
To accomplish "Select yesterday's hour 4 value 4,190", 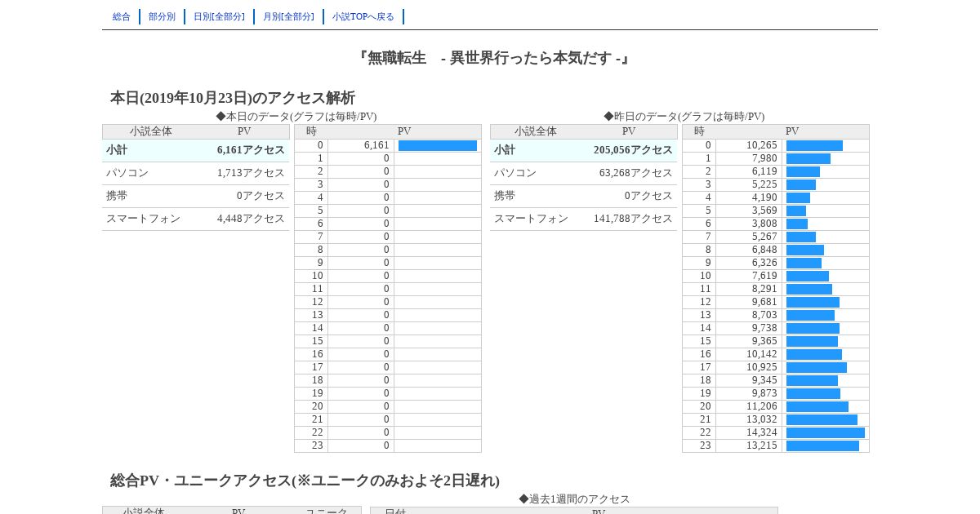I will (764, 197).
